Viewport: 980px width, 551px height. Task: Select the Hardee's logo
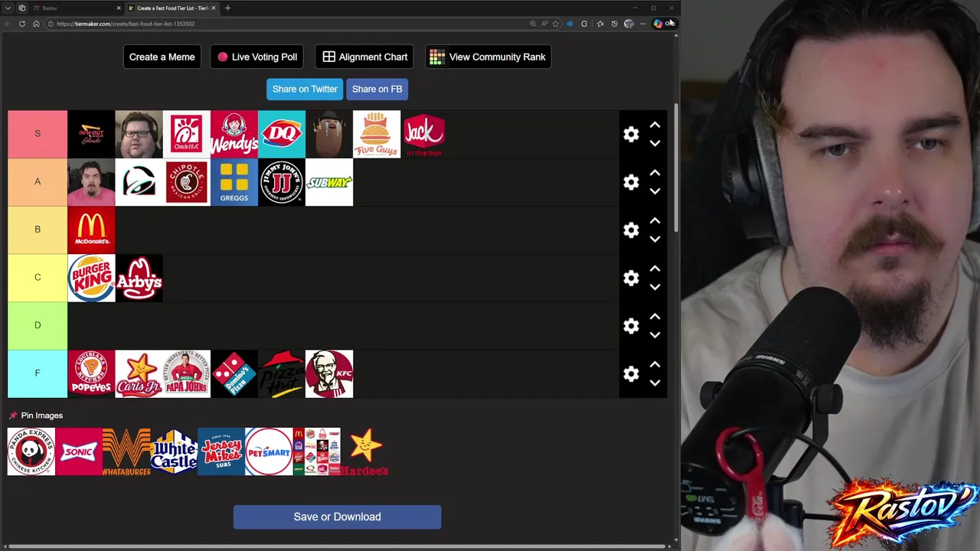364,452
